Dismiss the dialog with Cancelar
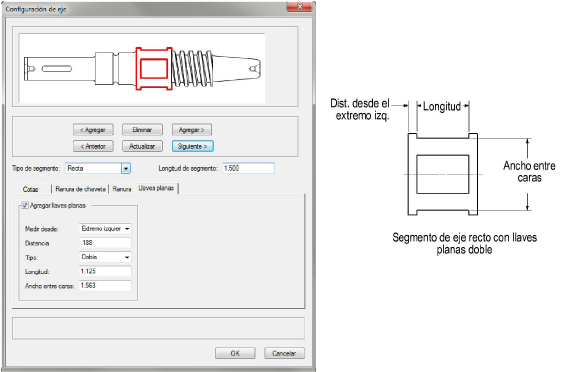Image resolution: width=567 pixels, height=372 pixels. [284, 353]
